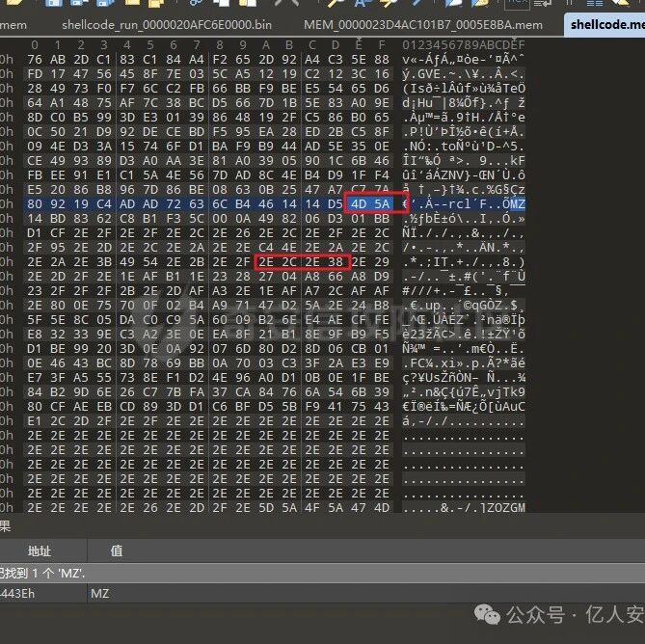Select the 443Eh address search result
The height and width of the screenshot is (644, 645).
[17, 594]
